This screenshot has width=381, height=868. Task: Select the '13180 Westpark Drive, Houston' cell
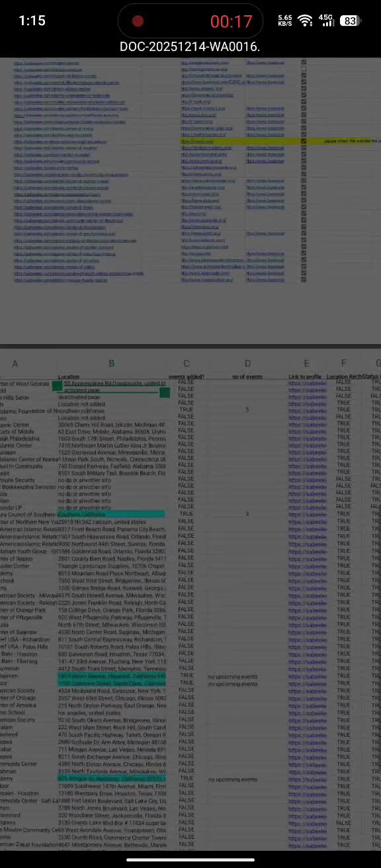(x=111, y=793)
